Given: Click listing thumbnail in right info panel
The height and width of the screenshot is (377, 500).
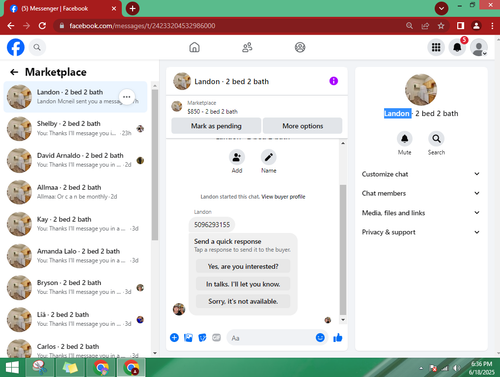Looking at the screenshot, I should tap(421, 90).
